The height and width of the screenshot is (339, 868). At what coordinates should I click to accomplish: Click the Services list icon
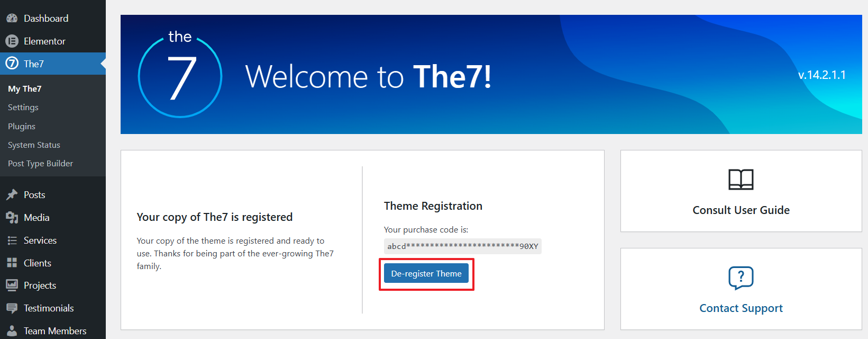pos(12,240)
